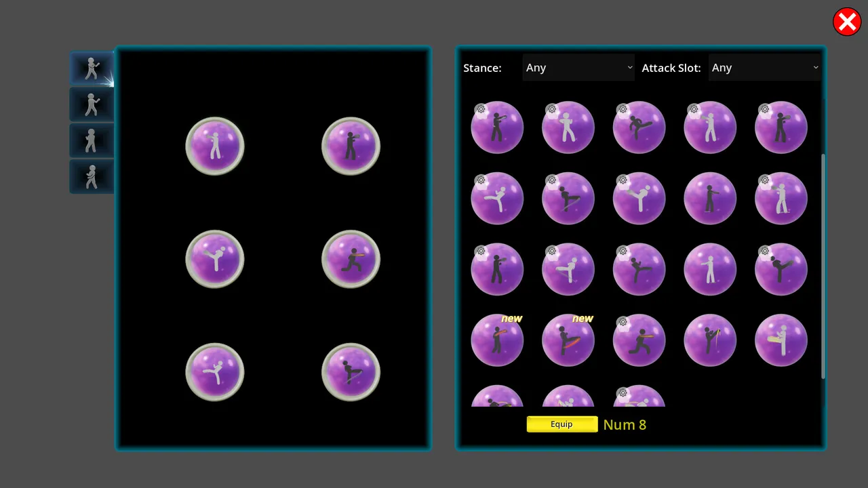Viewport: 868px width, 488px height.
Task: Switch to the second stance tab
Action: 92,104
